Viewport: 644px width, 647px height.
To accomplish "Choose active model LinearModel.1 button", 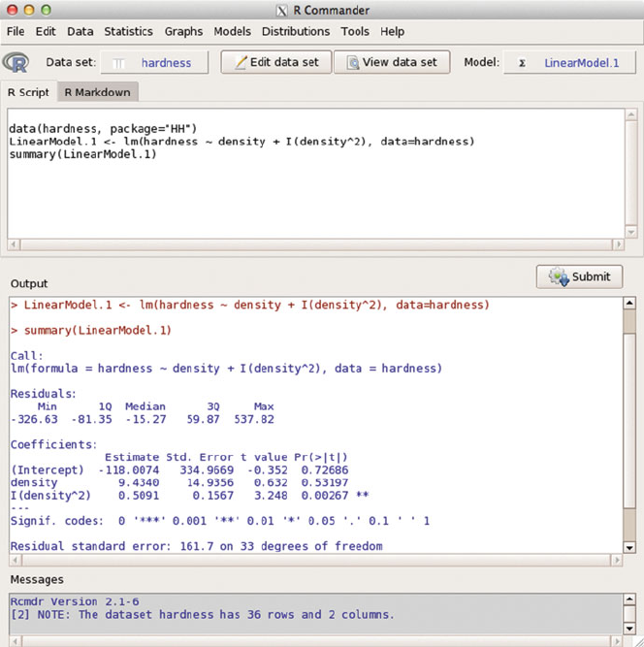I will pos(569,63).
